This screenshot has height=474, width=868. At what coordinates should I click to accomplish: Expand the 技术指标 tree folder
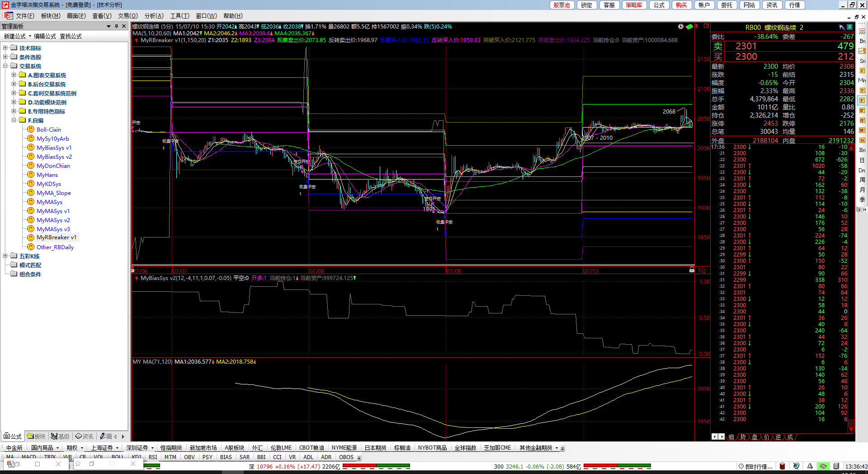tap(5, 48)
